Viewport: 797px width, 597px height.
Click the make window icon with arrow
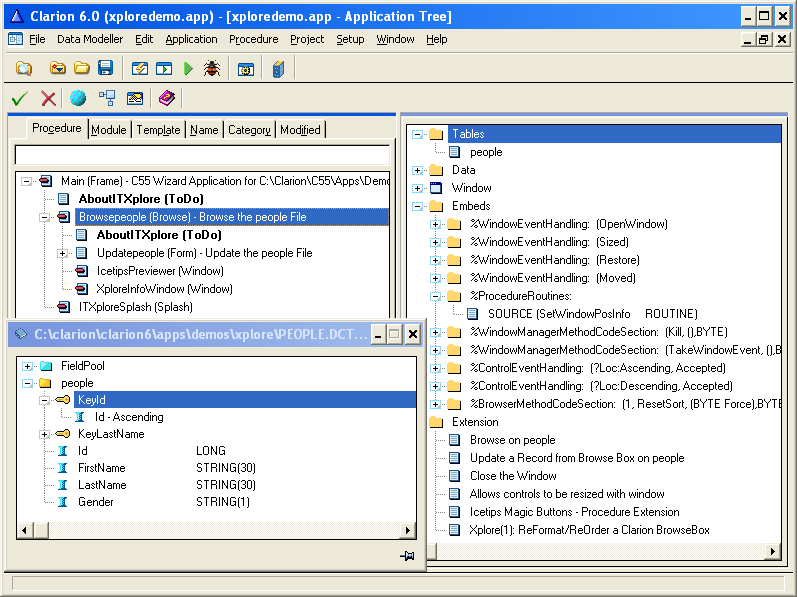(164, 68)
